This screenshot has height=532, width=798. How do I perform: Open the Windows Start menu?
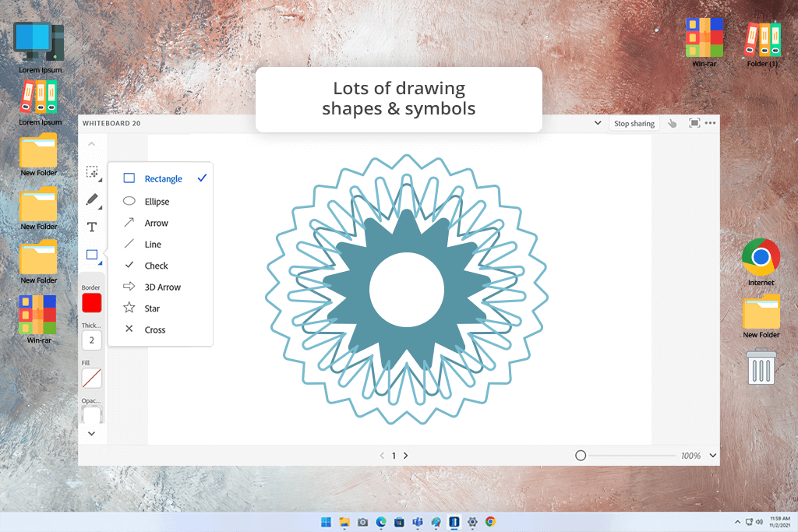coord(327,522)
